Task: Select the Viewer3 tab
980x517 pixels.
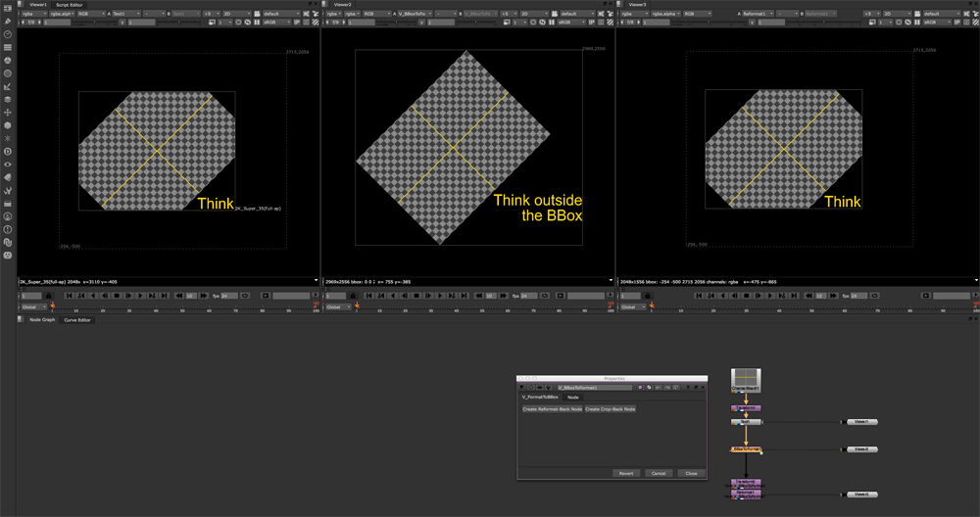Action: coord(637,4)
